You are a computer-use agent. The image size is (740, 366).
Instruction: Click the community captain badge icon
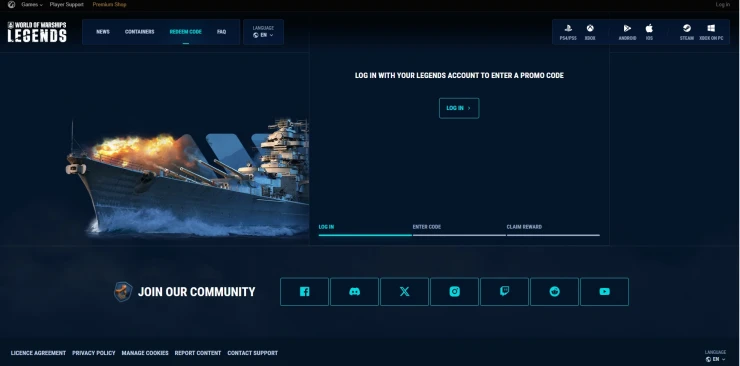click(123, 291)
